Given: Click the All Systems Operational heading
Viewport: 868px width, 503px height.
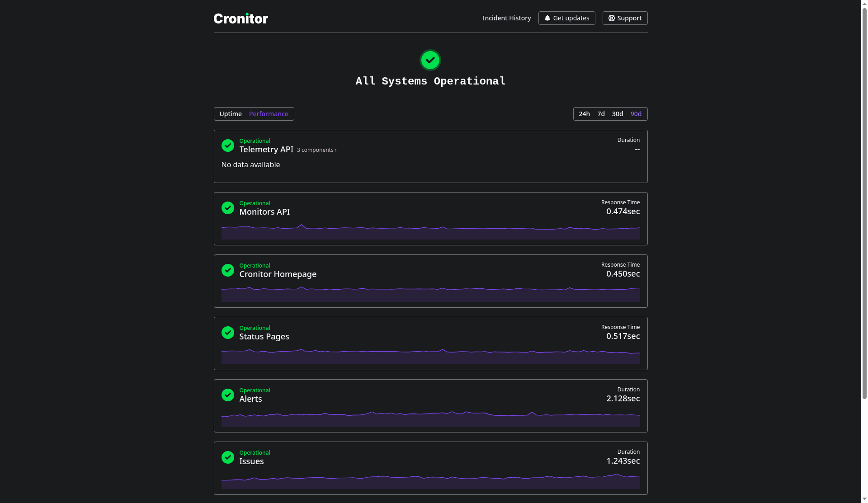Looking at the screenshot, I should coord(430,81).
